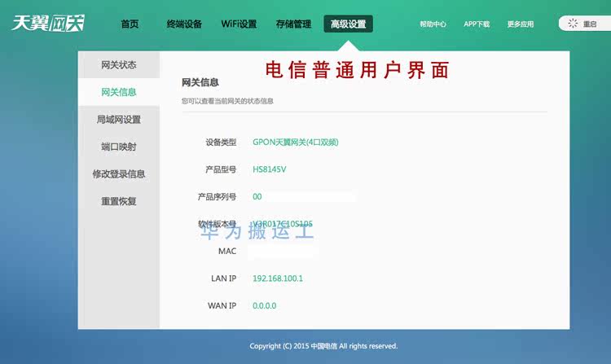611x364 pixels.
Task: Click the 设备类型 label
Action: click(221, 142)
